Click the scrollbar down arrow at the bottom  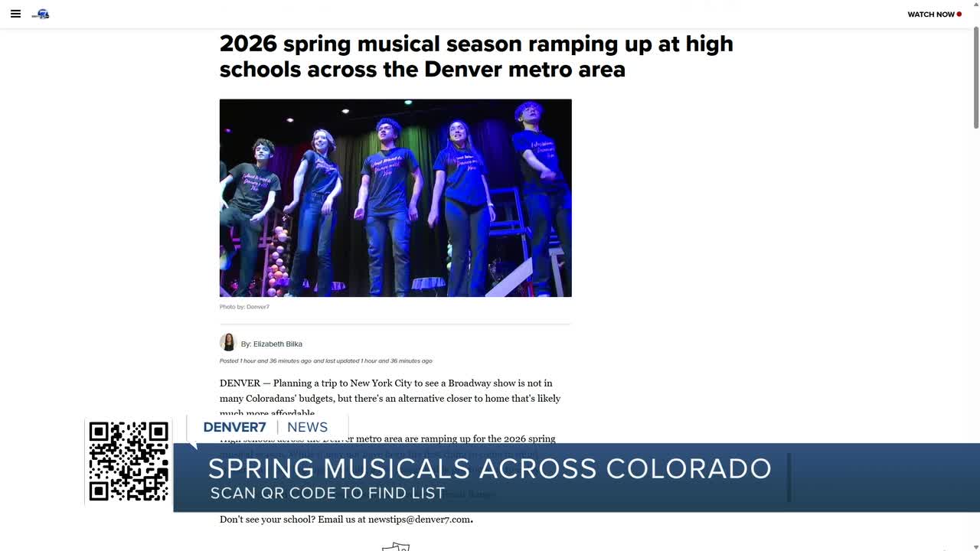click(x=975, y=546)
